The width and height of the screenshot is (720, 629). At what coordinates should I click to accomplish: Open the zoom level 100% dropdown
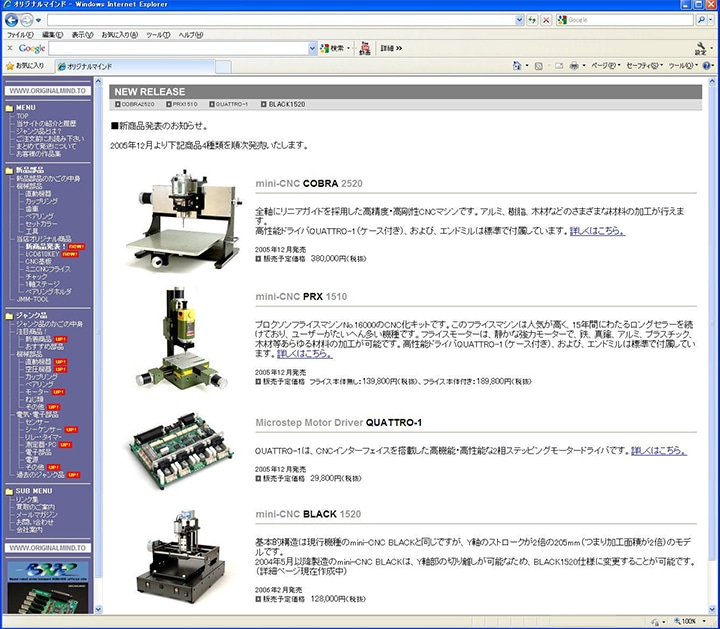(708, 621)
